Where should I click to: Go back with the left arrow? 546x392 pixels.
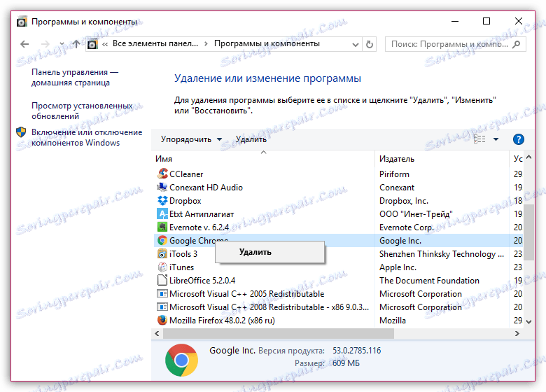(24, 44)
